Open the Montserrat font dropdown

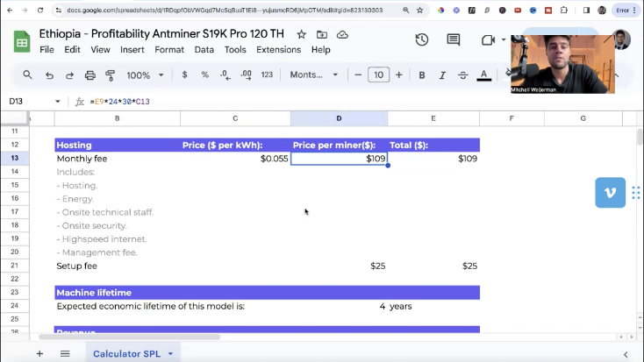click(314, 75)
